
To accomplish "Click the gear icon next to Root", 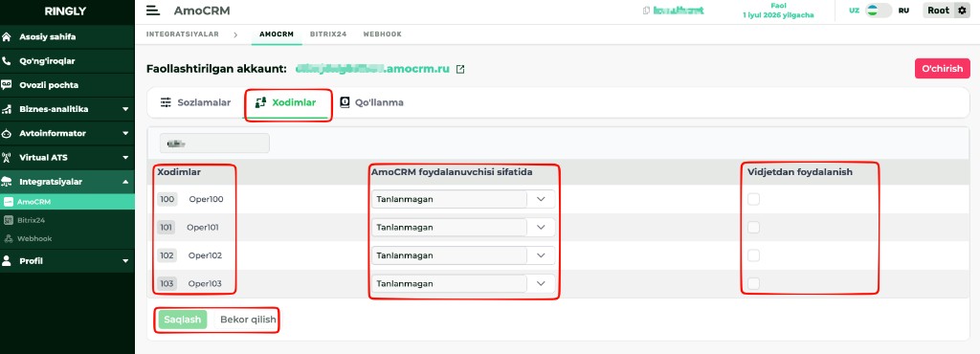I will click(x=962, y=11).
